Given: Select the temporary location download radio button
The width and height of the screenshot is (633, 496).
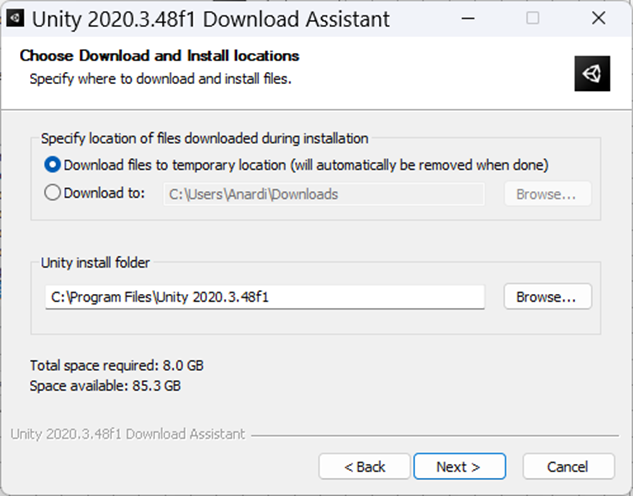Looking at the screenshot, I should point(52,165).
